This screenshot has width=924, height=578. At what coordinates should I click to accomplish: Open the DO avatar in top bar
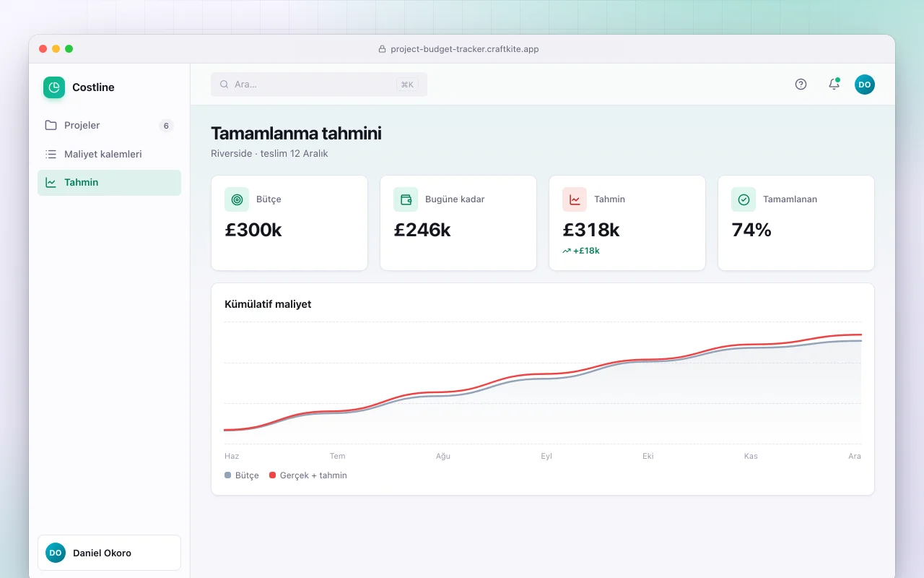coord(865,85)
